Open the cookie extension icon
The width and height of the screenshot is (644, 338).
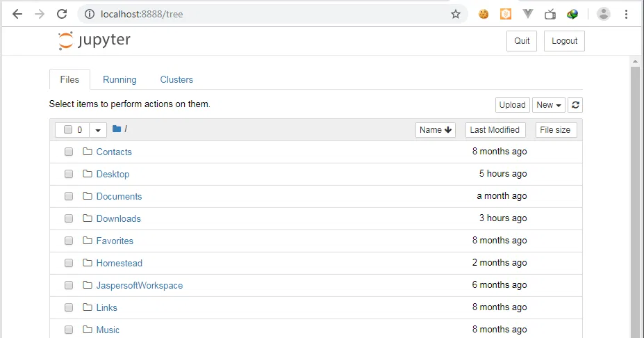tap(484, 15)
